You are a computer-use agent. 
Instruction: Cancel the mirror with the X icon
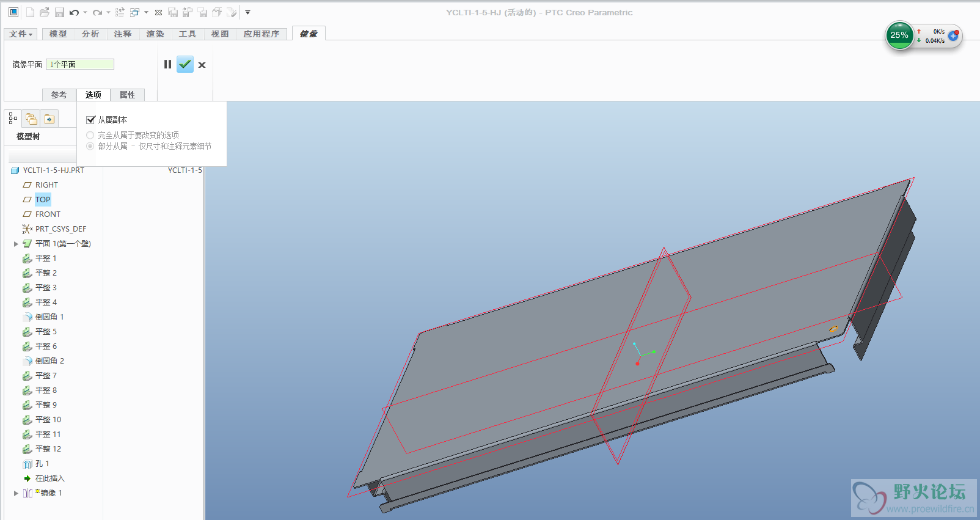coord(202,65)
